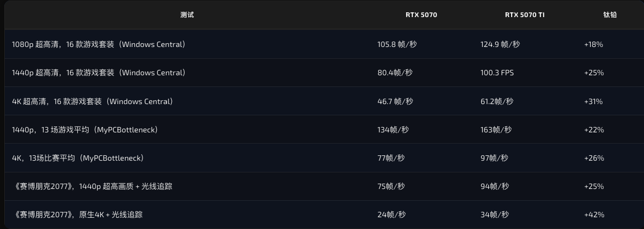Click the 124.9 帧/秒 cell
Screen dimensions: 644x229
(500, 44)
